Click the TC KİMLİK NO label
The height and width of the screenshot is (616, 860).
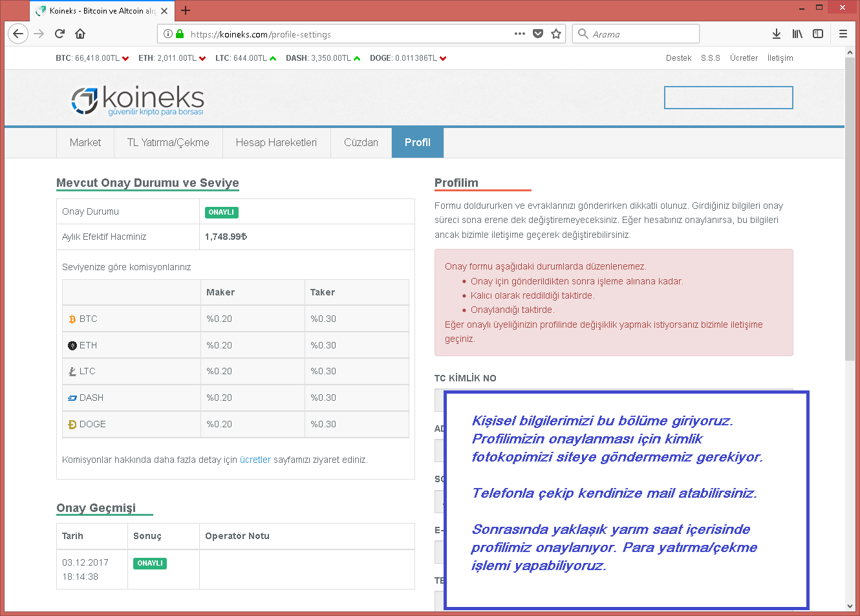coord(466,378)
